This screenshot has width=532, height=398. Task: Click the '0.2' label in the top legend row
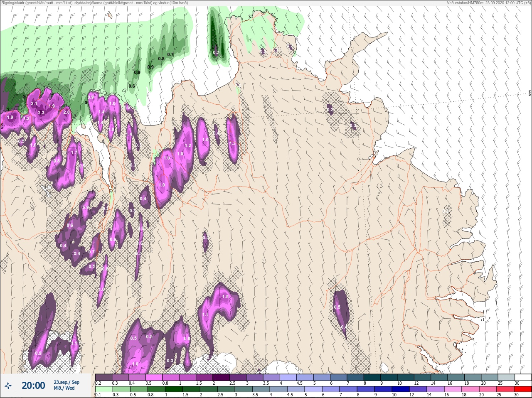(x=98, y=383)
